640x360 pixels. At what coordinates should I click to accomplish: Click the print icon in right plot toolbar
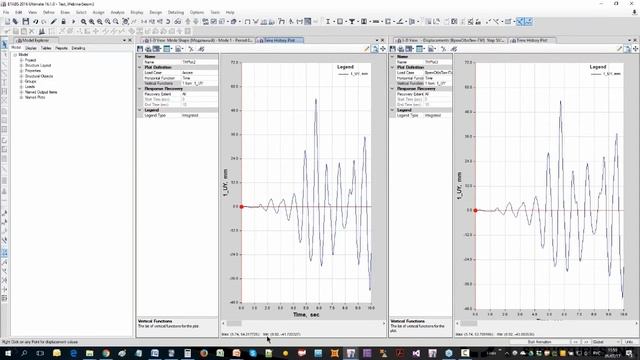401,49
